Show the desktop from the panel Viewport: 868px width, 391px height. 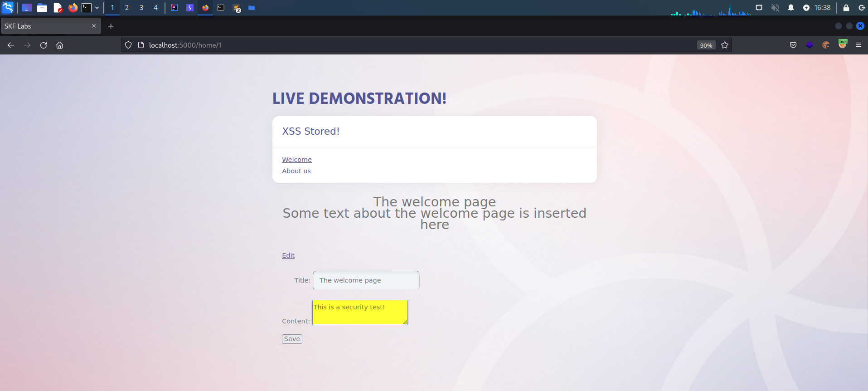(x=27, y=8)
